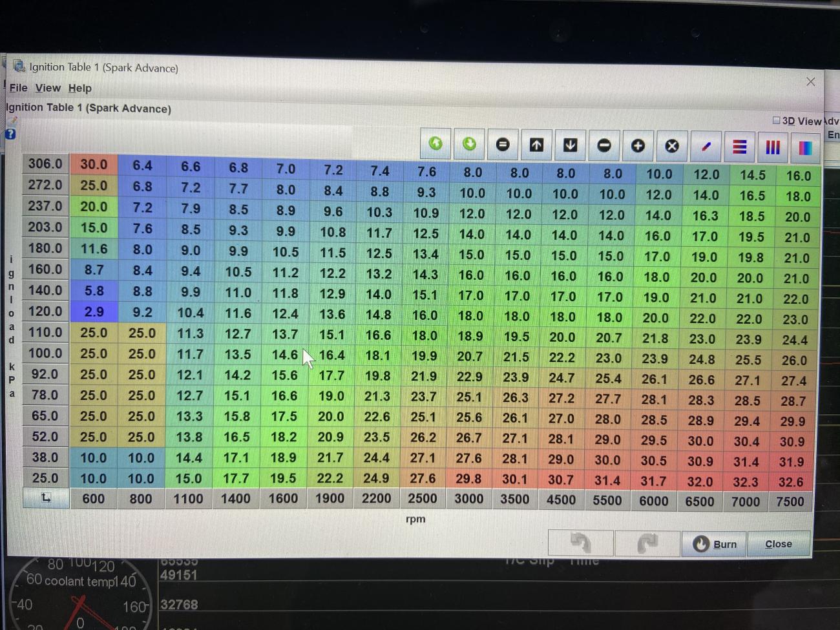Click the interpolate diagonal line icon
Image resolution: width=840 pixels, height=630 pixels.
coord(706,147)
